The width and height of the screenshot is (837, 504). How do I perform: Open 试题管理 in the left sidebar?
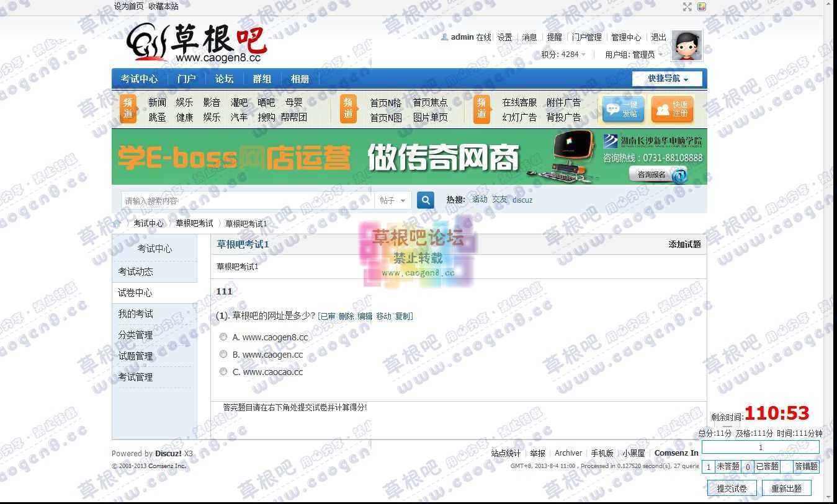[x=135, y=356]
